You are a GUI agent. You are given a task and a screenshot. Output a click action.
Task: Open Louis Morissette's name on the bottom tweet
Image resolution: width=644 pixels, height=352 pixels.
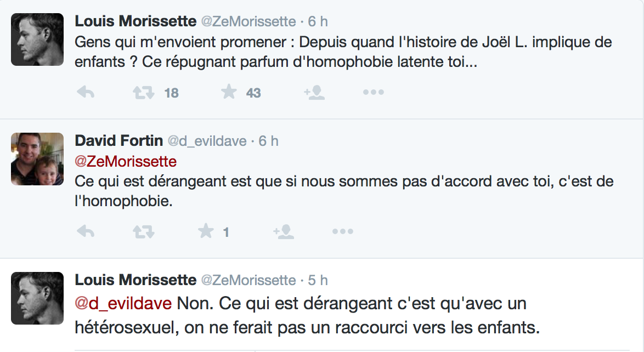(x=135, y=280)
